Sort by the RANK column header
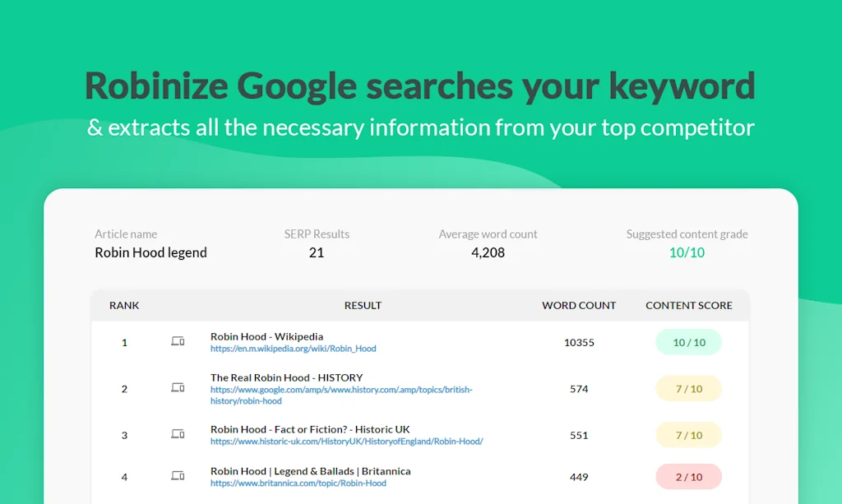This screenshot has width=842, height=504. point(124,305)
